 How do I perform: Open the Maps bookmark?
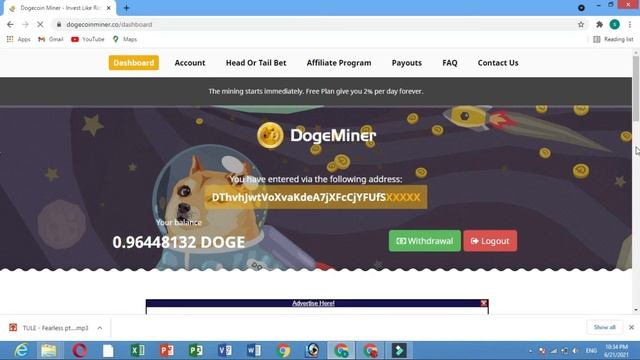[125, 39]
